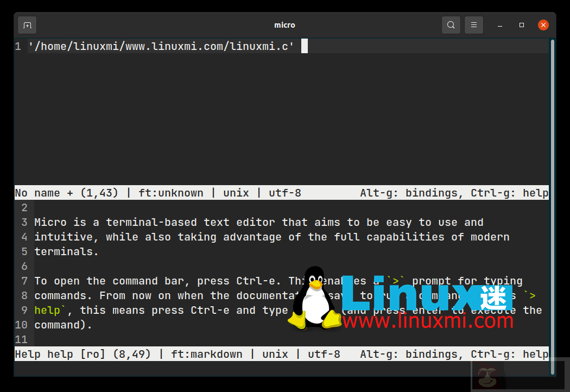The height and width of the screenshot is (392, 570).
Task: Click the micro title bar text
Action: tap(284, 24)
